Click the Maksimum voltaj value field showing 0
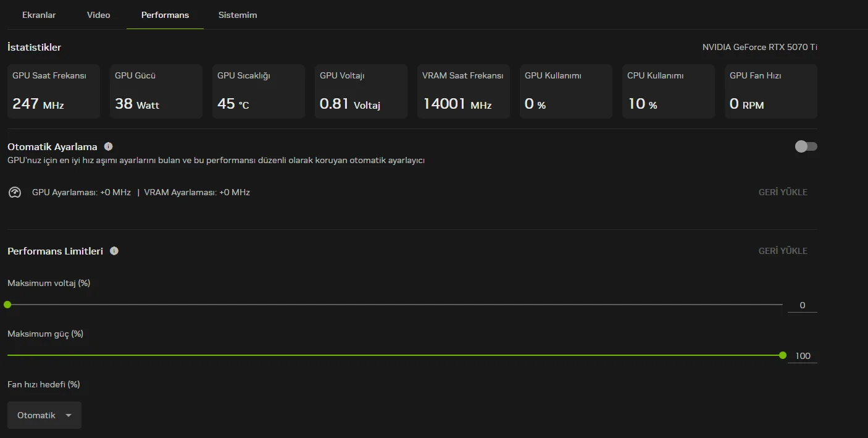This screenshot has height=438, width=868. coord(803,305)
